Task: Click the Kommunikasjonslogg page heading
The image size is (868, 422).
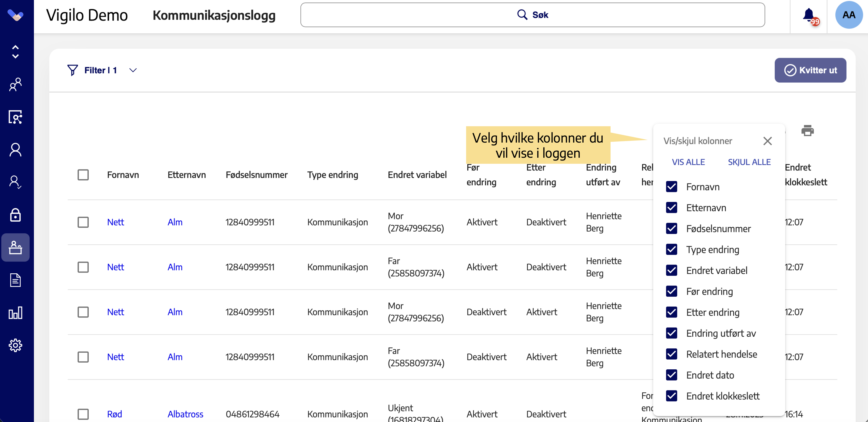Action: 214,15
